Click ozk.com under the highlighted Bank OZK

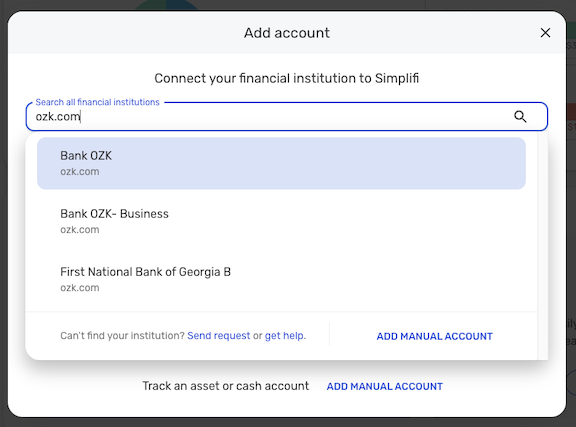80,172
